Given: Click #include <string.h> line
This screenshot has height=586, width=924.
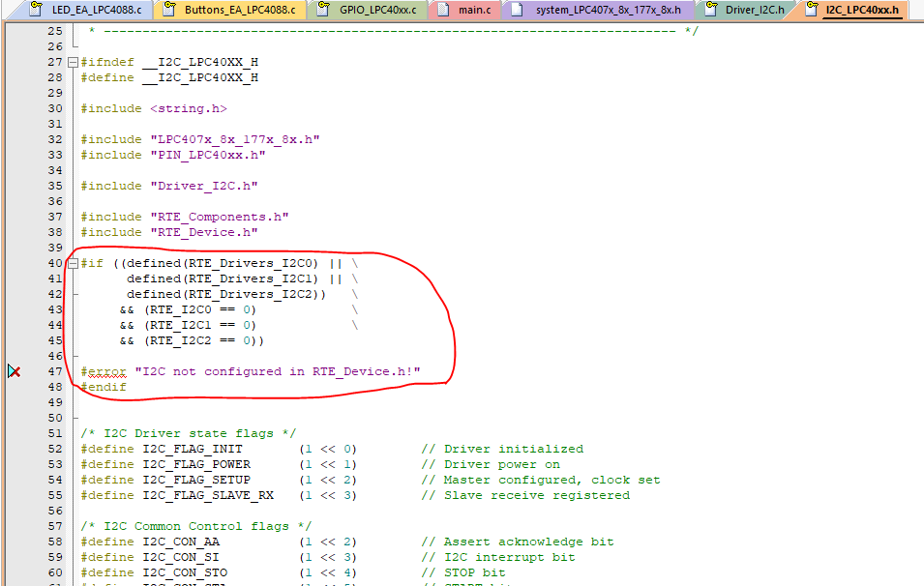Looking at the screenshot, I should [154, 108].
